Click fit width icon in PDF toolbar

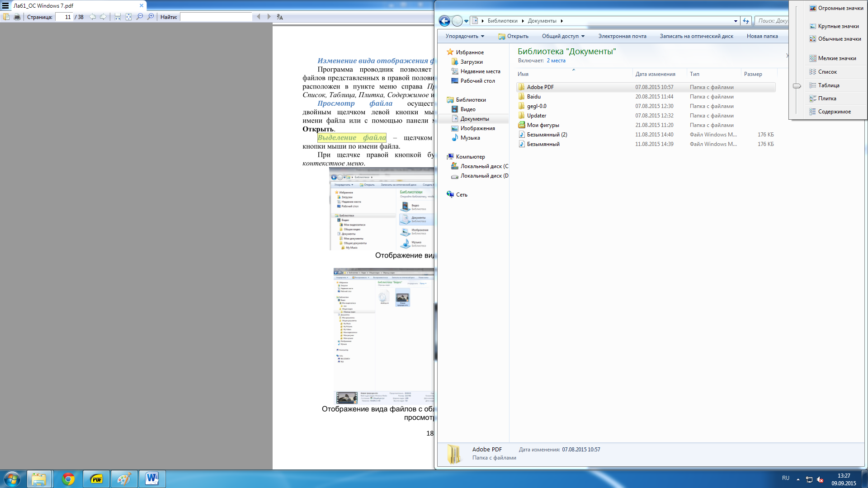[118, 17]
